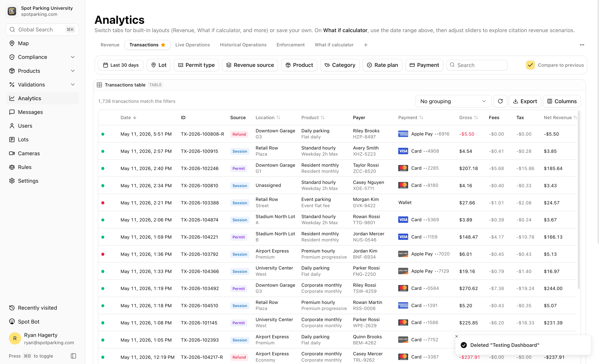599x364 pixels.
Task: Open the three-dot more options menu
Action: click(582, 45)
